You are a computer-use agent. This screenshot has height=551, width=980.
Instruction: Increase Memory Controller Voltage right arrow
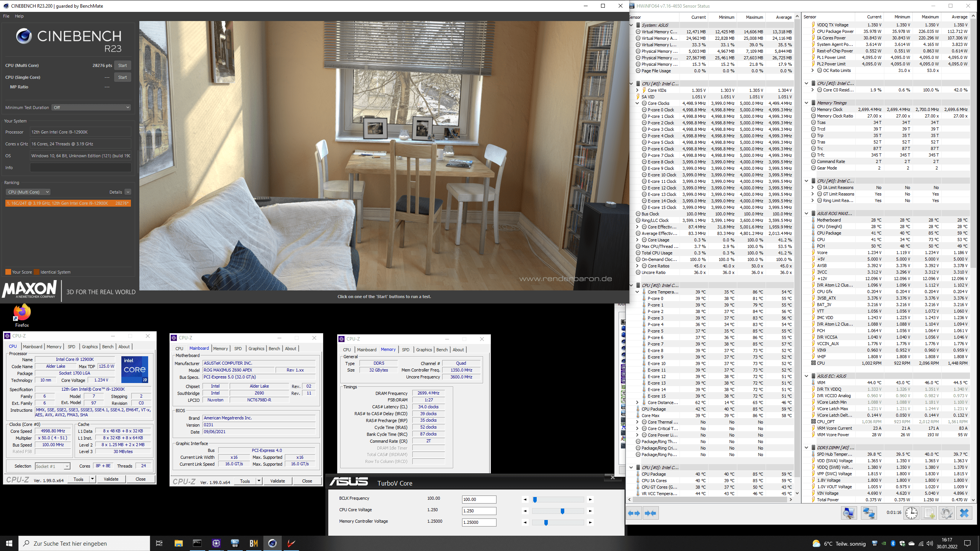[590, 522]
